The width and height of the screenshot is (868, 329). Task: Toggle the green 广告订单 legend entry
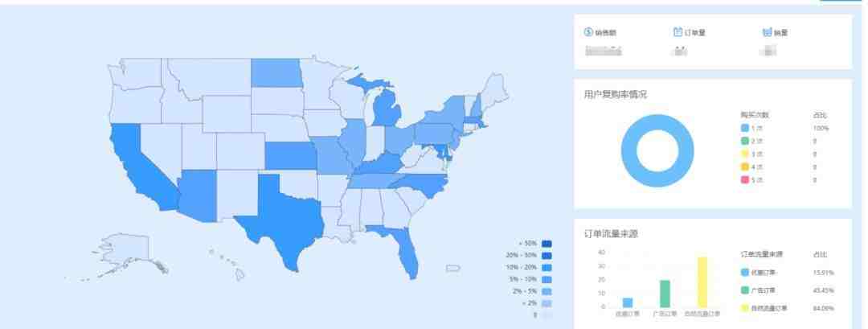[x=759, y=290]
